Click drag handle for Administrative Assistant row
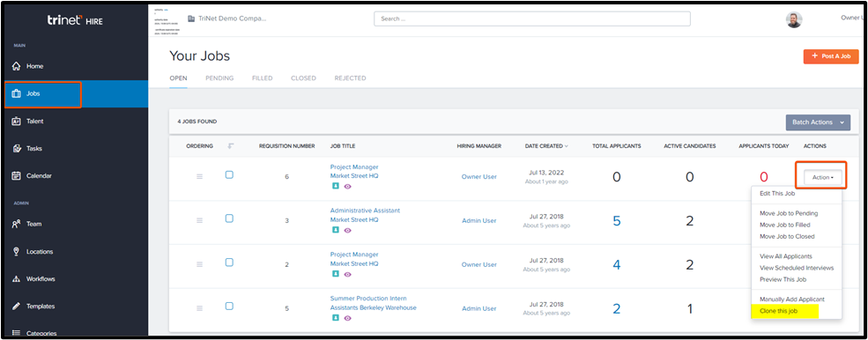 [200, 220]
